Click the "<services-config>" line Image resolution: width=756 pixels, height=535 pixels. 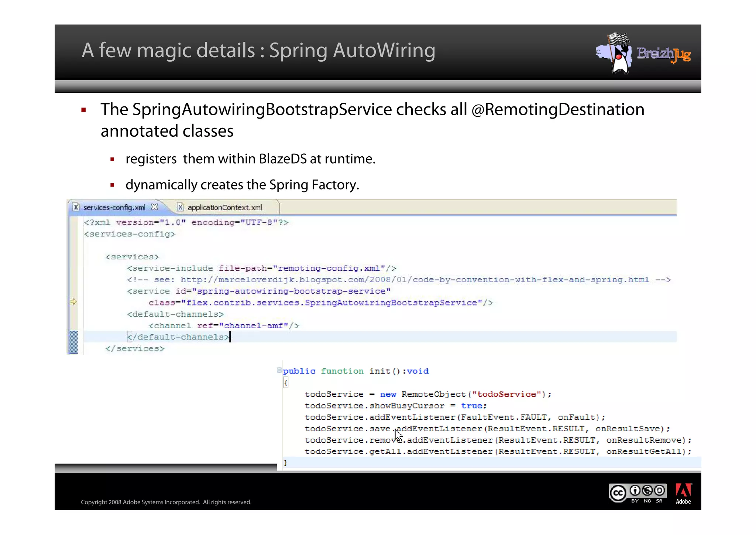129,234
